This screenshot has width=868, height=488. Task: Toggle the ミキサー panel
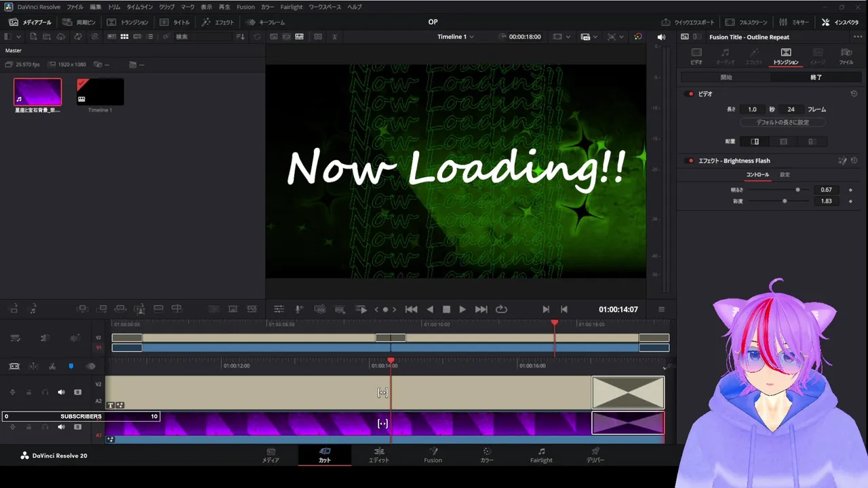coord(794,22)
